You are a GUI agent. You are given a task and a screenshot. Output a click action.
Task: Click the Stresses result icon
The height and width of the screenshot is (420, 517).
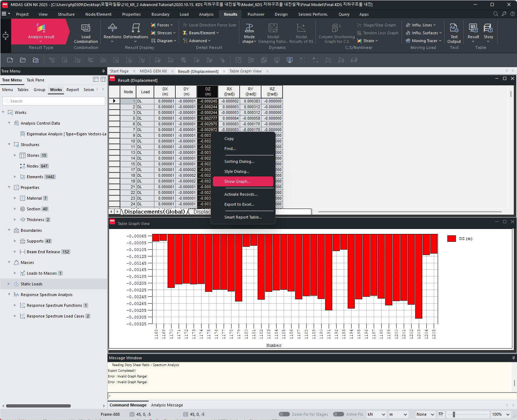pyautogui.click(x=153, y=33)
